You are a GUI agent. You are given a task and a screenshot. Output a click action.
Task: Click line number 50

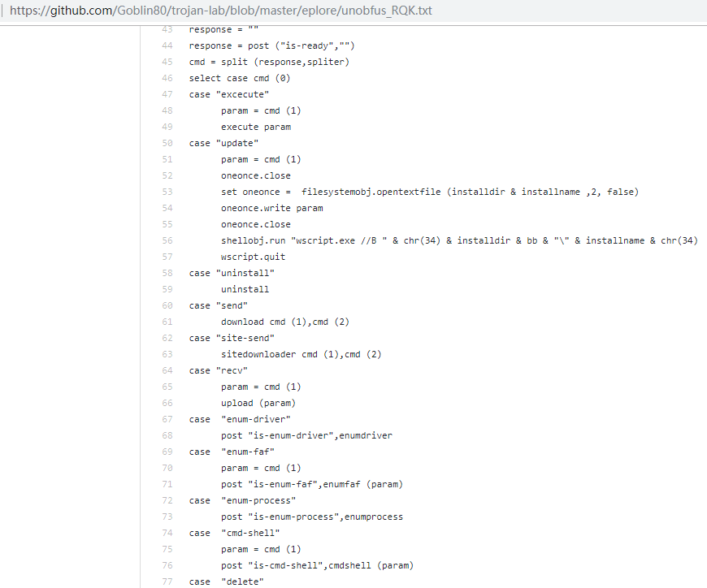(167, 143)
